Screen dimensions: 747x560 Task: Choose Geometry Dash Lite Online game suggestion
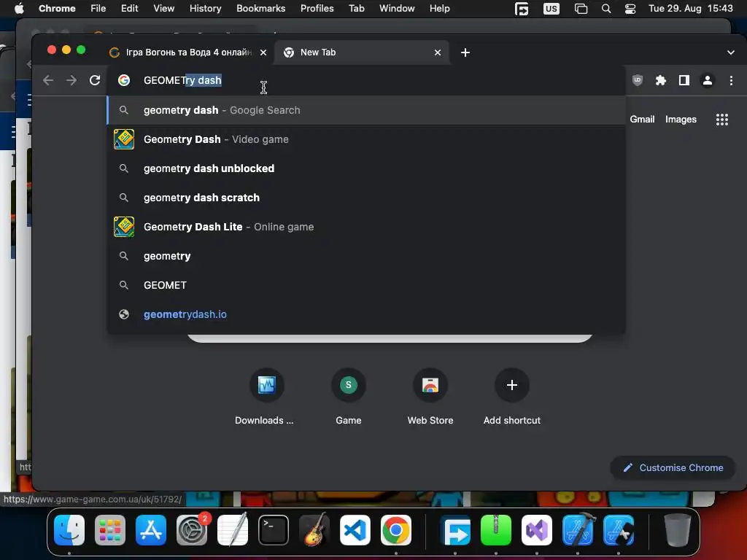366,227
